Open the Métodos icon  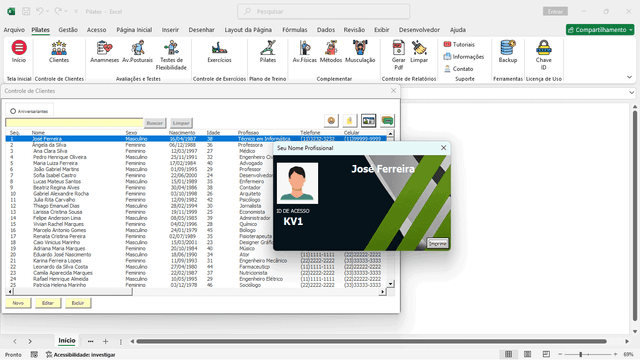[x=331, y=51]
